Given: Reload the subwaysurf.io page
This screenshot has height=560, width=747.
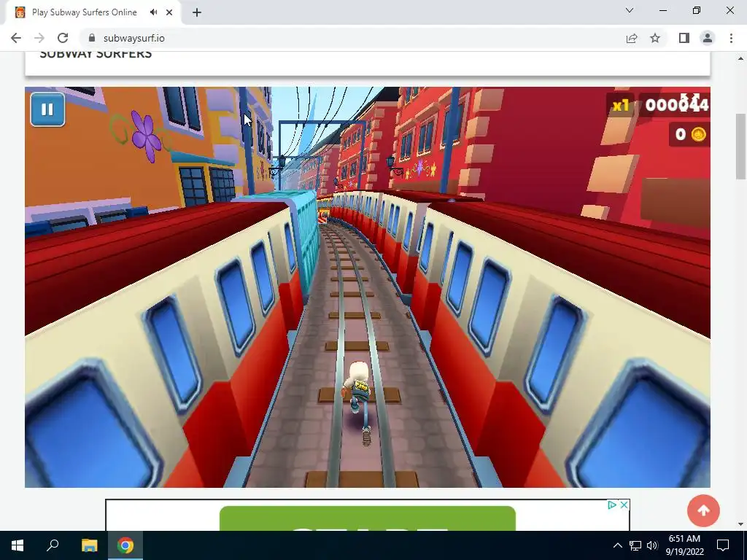Looking at the screenshot, I should [x=63, y=38].
